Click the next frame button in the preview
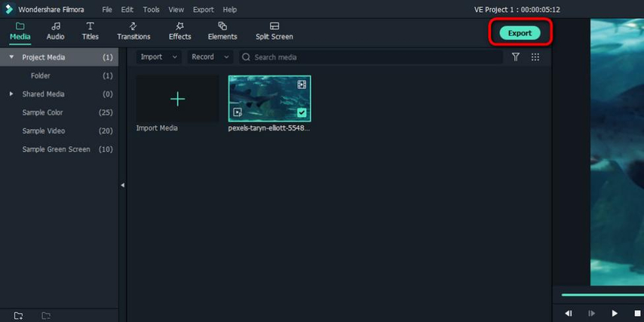Image resolution: width=644 pixels, height=322 pixels. [x=591, y=314]
